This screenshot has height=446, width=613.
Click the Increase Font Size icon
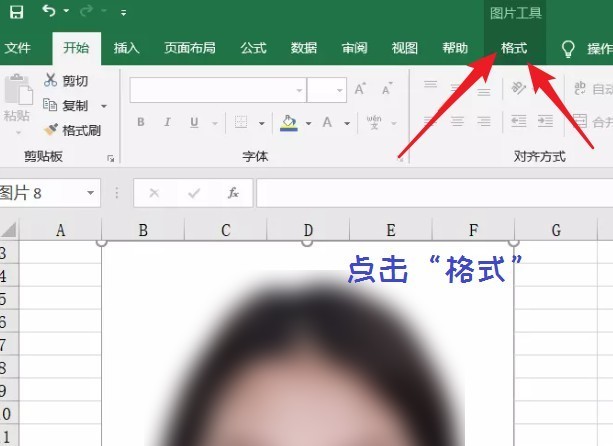(360, 89)
